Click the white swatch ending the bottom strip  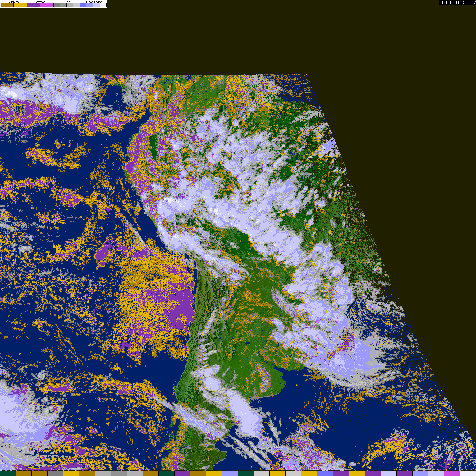(x=468, y=473)
